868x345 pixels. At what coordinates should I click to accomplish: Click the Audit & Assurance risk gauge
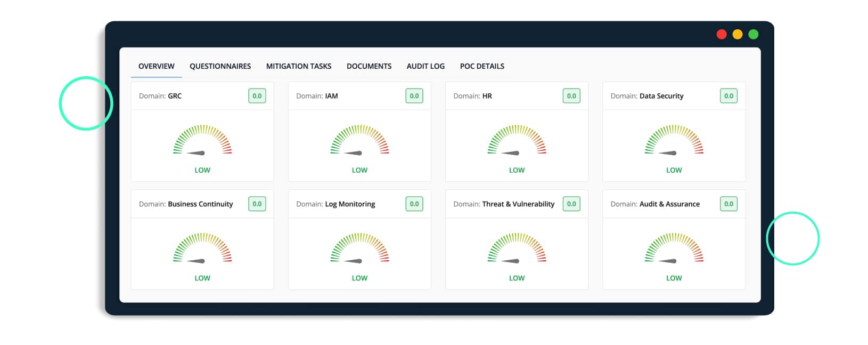click(x=674, y=248)
